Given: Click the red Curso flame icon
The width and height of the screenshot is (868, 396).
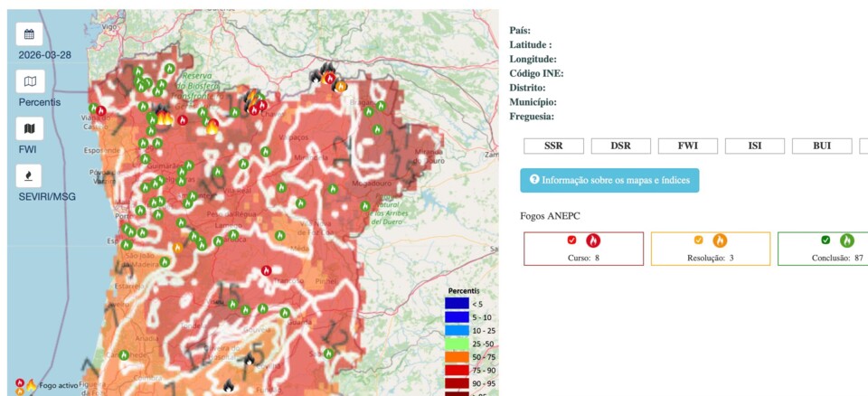Looking at the screenshot, I should click(x=593, y=240).
